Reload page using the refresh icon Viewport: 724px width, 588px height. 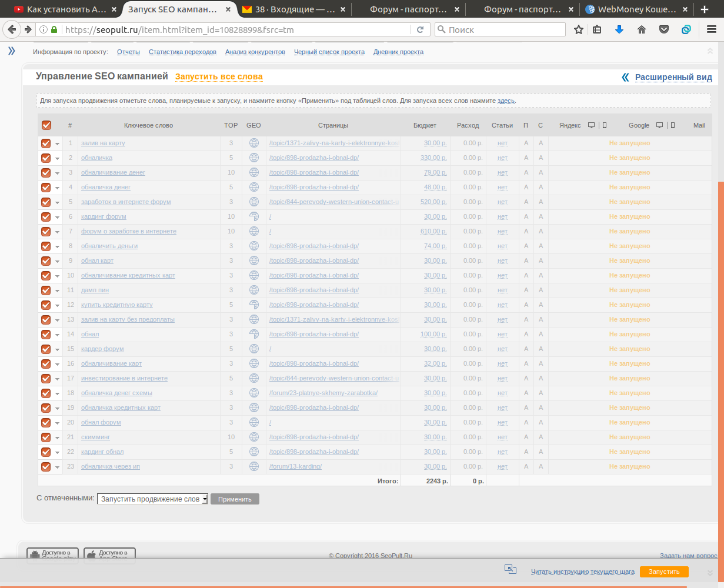(x=420, y=29)
